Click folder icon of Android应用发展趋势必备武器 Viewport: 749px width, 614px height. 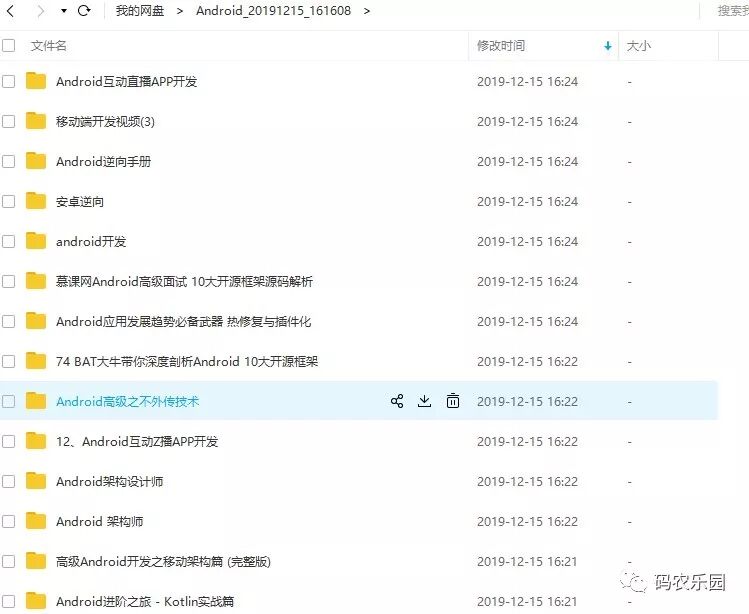coord(36,321)
